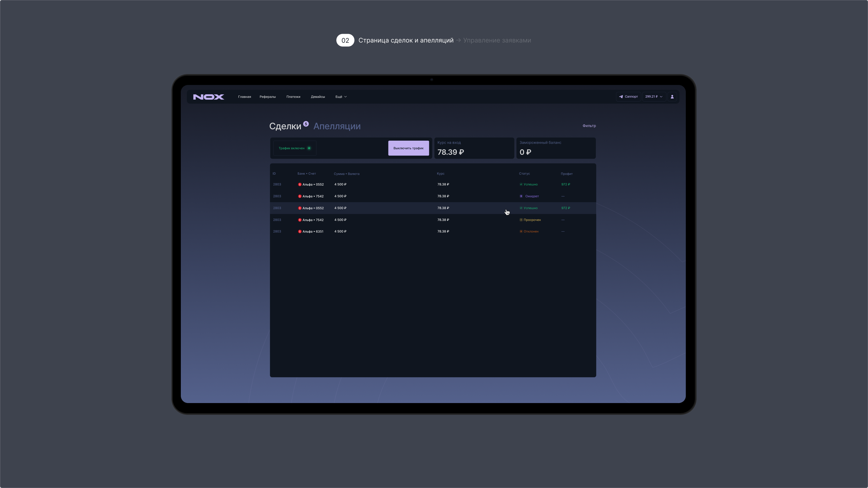Viewport: 868px width, 488px height.
Task: Click the hourglass icon beside Ожидает
Action: coord(521,196)
